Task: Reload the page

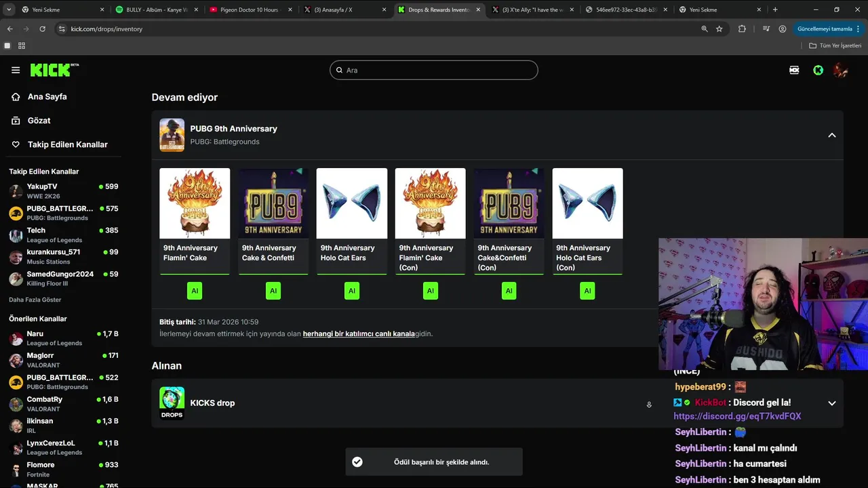Action: click(42, 29)
